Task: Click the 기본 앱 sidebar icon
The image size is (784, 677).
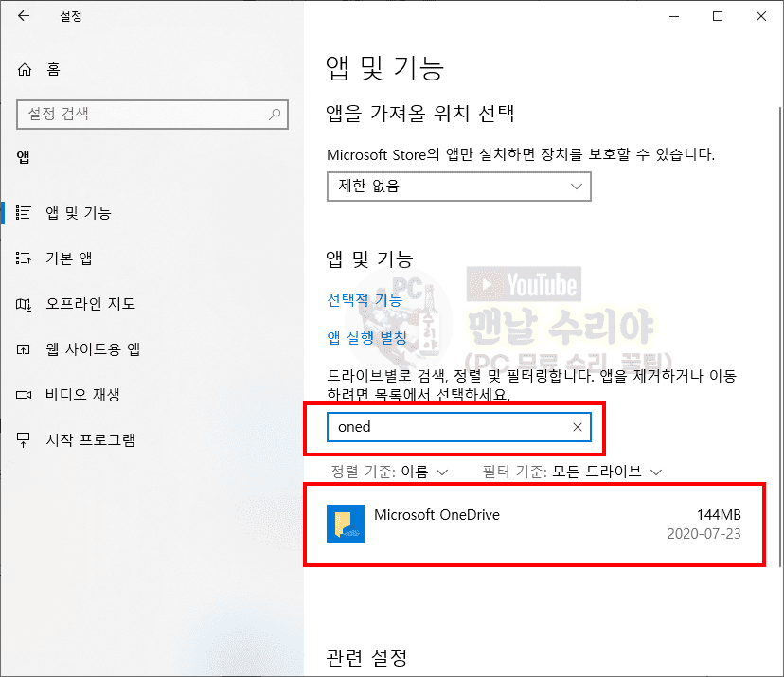Action: [x=24, y=258]
